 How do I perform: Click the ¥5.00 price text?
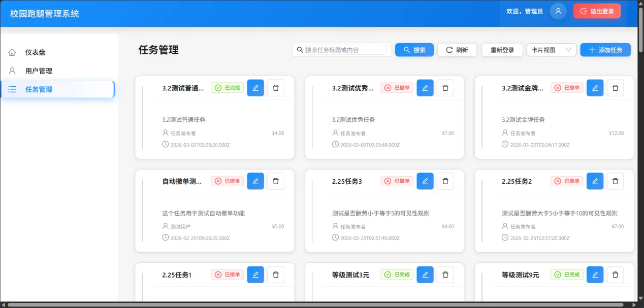click(x=278, y=227)
